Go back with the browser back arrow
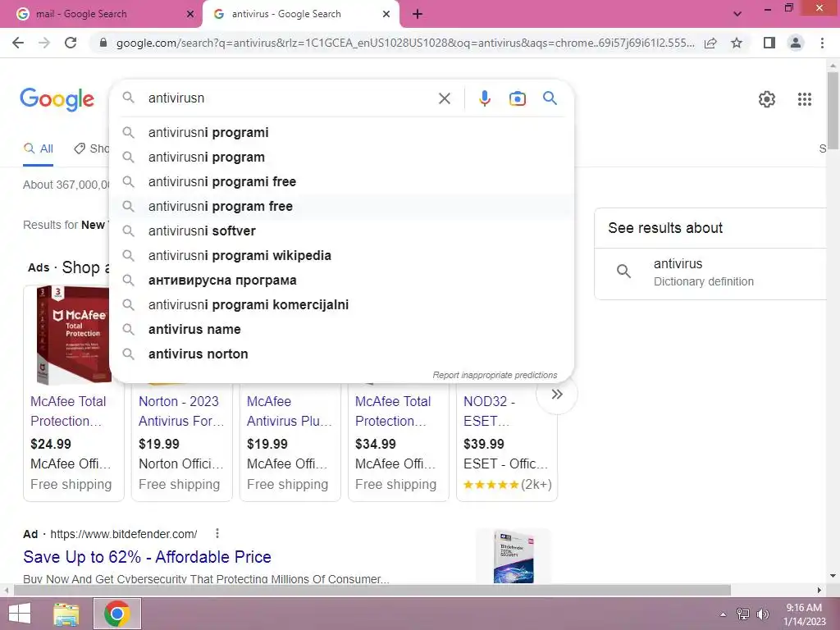The width and height of the screenshot is (840, 630). coord(18,43)
